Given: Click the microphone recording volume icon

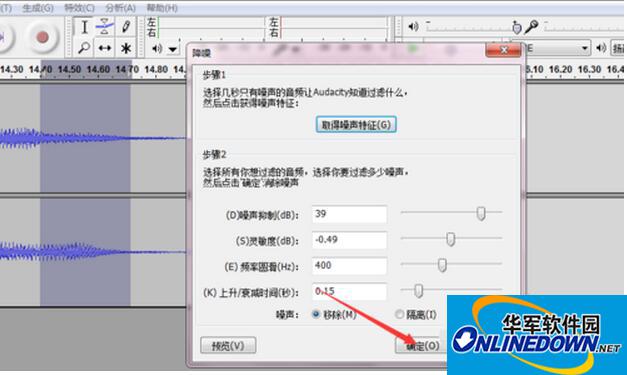Looking at the screenshot, I should coord(531,27).
